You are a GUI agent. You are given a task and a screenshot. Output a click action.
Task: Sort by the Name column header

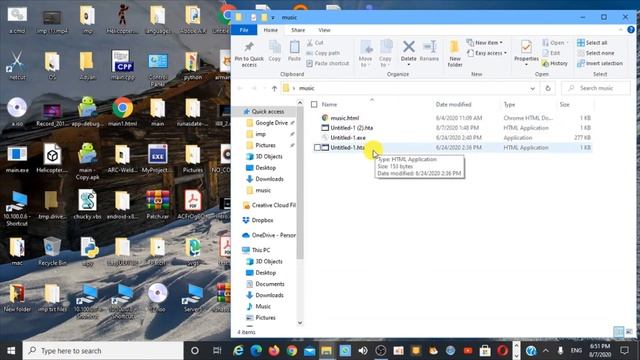coord(329,104)
